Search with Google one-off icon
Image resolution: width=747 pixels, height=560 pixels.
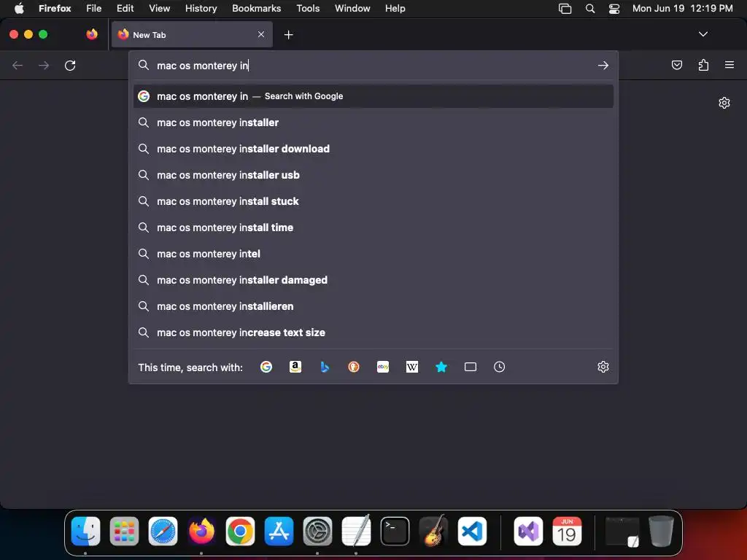tap(266, 367)
